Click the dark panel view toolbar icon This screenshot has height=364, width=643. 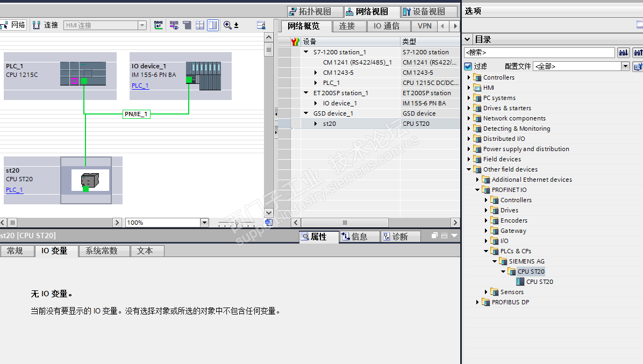tap(187, 25)
